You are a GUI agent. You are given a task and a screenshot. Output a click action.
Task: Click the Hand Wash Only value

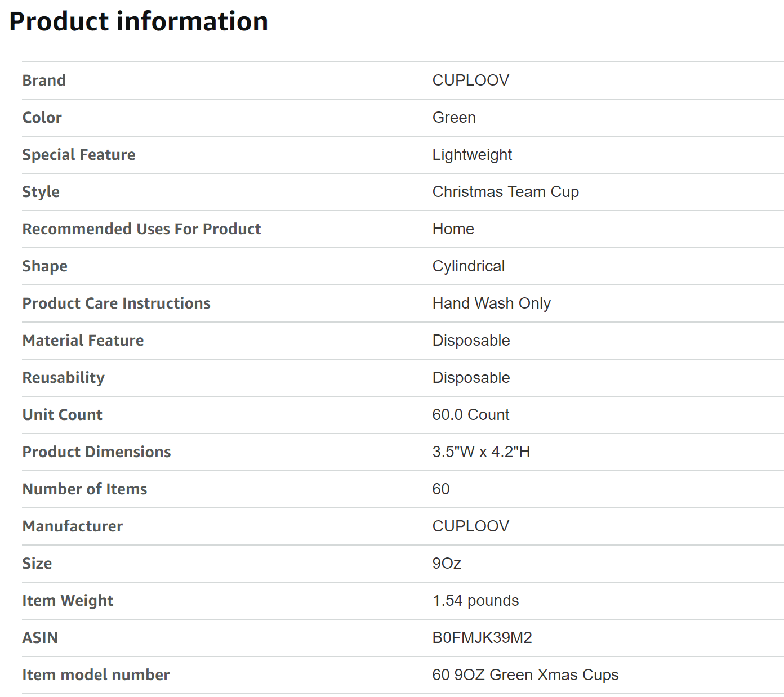491,303
